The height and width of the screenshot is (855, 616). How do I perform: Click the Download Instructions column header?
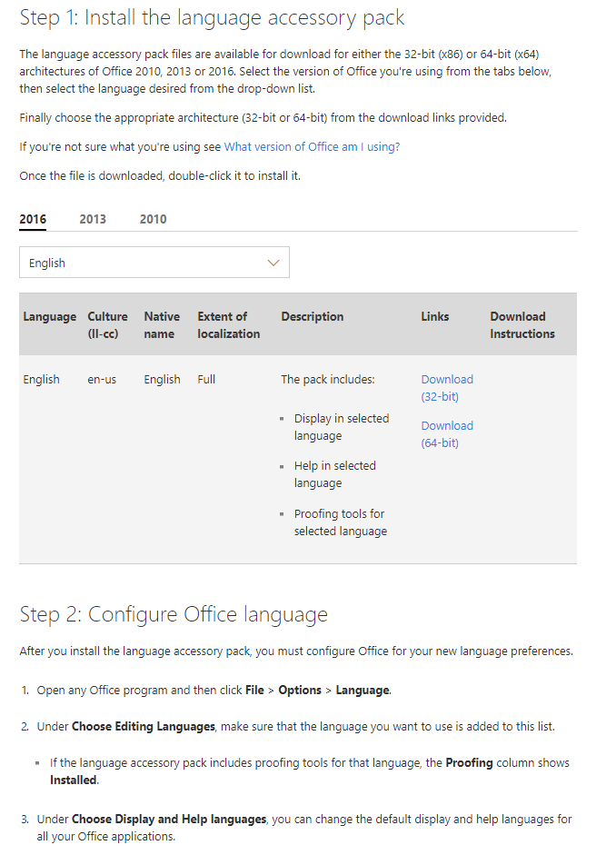[522, 324]
